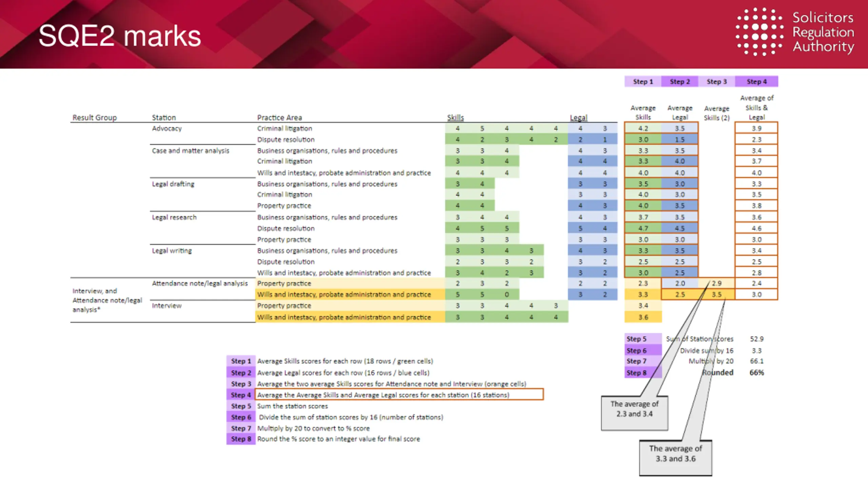Select the Attendance note/legal analysis station label
This screenshot has width=868, height=488.
pyautogui.click(x=200, y=283)
